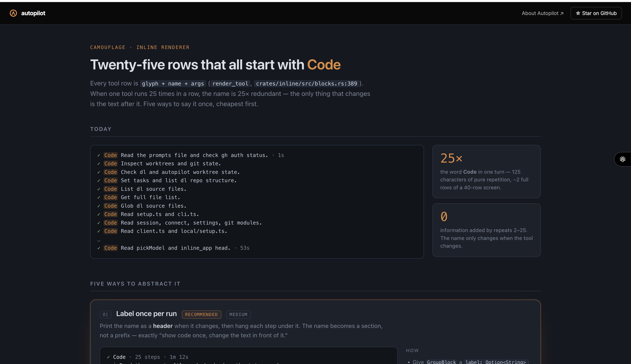Click the row 'List dl source files.'
This screenshot has height=364, width=631.
click(x=142, y=189)
